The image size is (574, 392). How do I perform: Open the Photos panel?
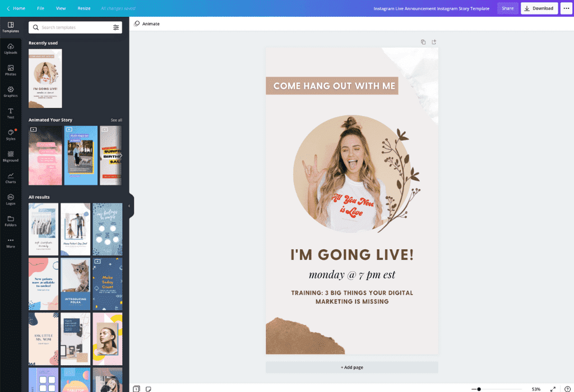coord(11,71)
